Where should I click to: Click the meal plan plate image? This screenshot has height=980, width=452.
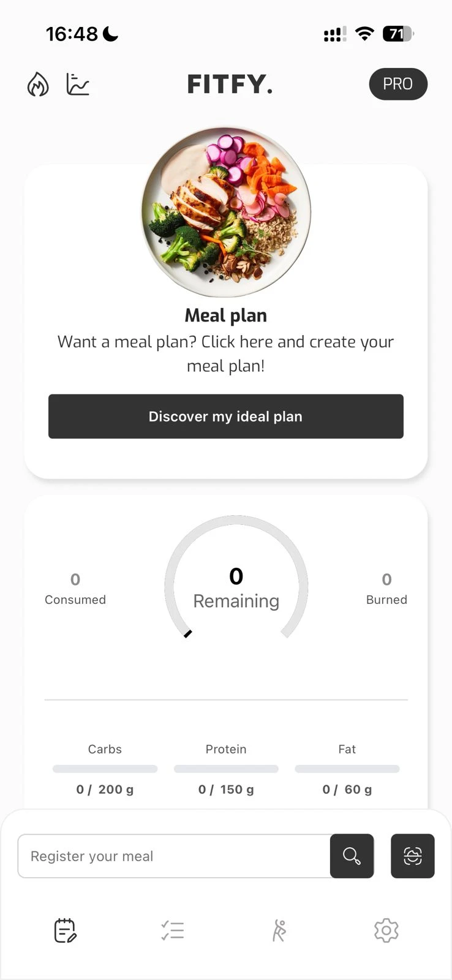[x=226, y=212]
